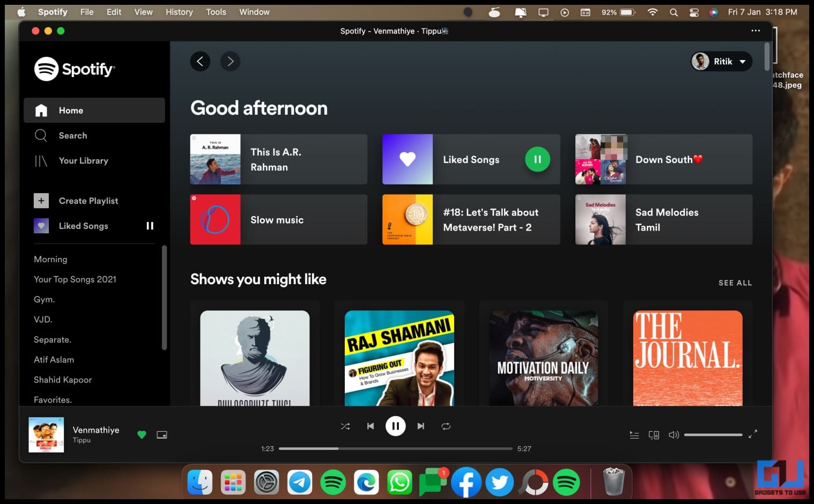
Task: Open Telegram from the Dock
Action: pyautogui.click(x=300, y=483)
